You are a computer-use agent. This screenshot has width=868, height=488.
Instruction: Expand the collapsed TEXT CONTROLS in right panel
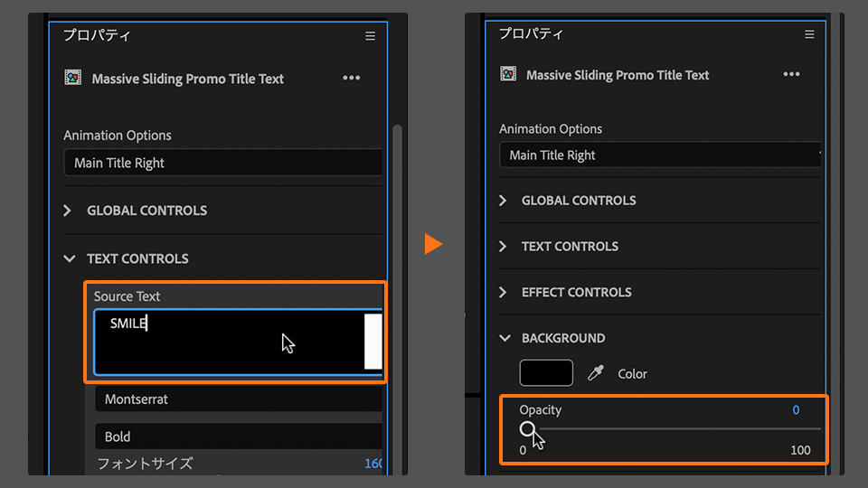tap(504, 246)
